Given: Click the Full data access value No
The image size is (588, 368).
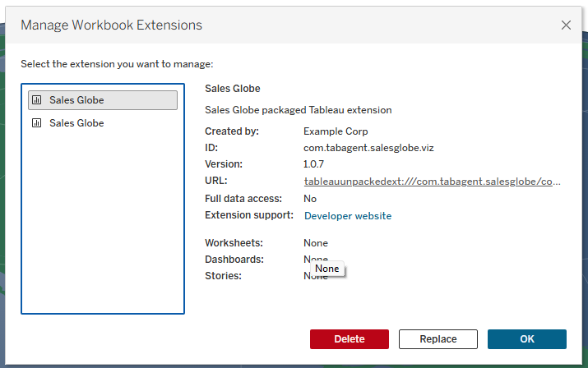Looking at the screenshot, I should tap(310, 199).
